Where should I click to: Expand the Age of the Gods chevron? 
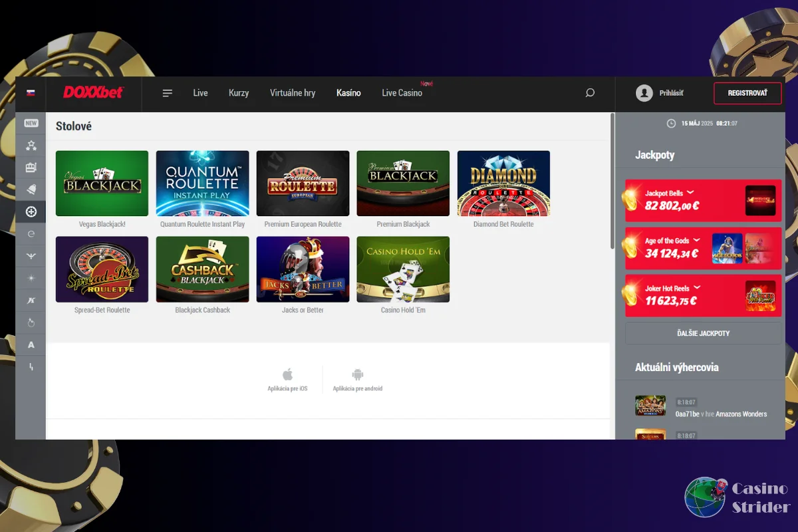click(x=696, y=240)
